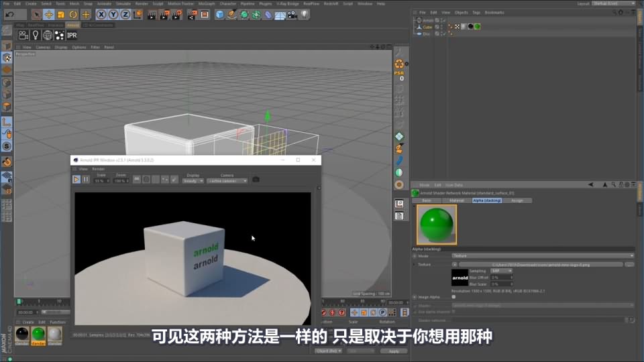Open the Sampling dropdown under Texture

pyautogui.click(x=500, y=271)
